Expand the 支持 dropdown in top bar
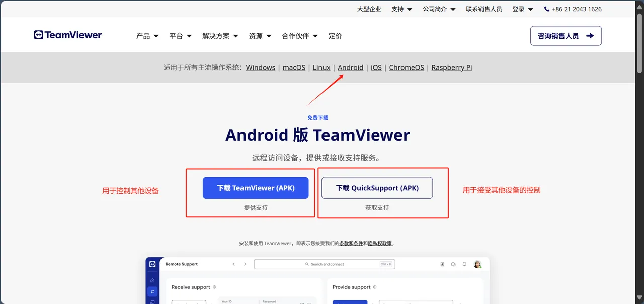 tap(402, 9)
